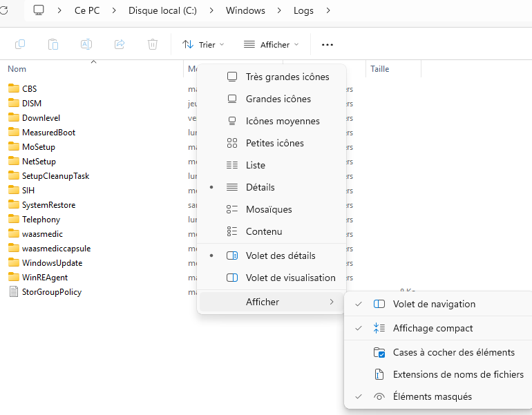Toggle Volet de visualisation pane
The width and height of the screenshot is (532, 415).
click(272, 278)
